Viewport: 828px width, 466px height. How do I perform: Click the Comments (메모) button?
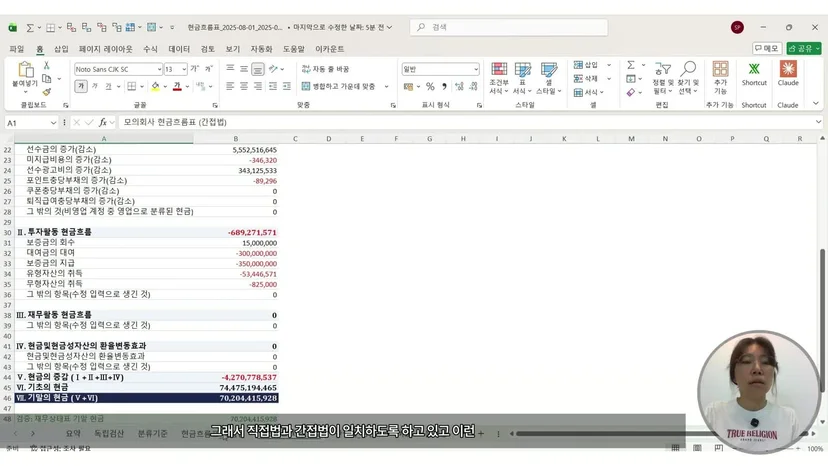pyautogui.click(x=767, y=49)
